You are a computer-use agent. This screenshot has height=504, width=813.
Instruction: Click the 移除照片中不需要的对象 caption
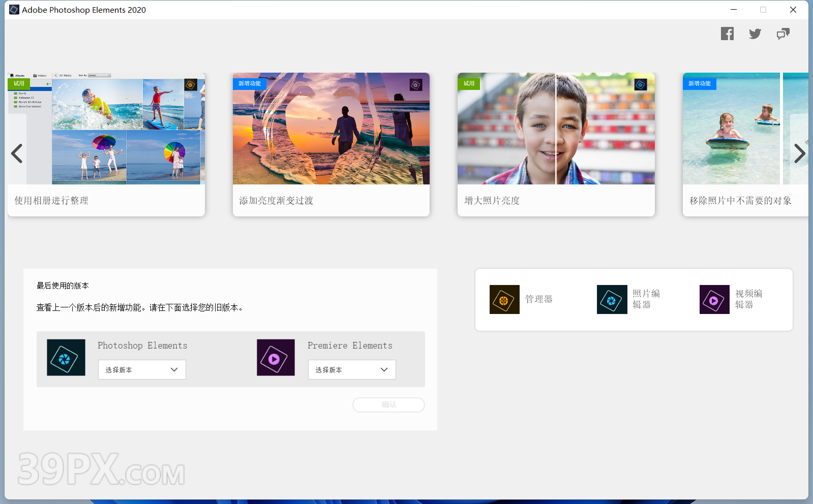pos(740,201)
